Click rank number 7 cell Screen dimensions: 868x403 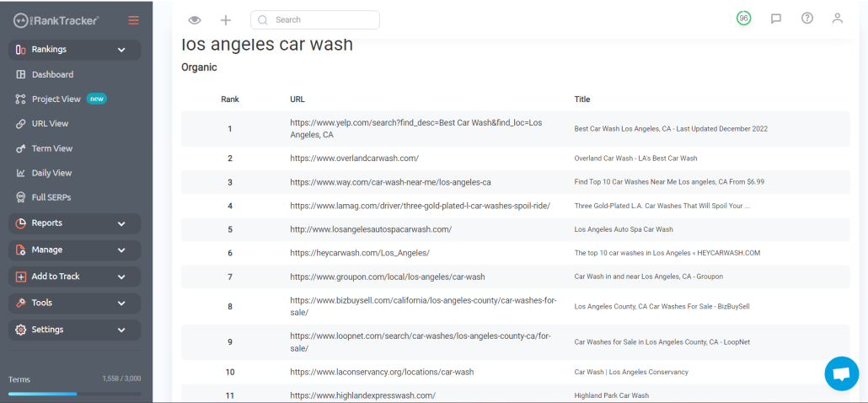tap(230, 277)
